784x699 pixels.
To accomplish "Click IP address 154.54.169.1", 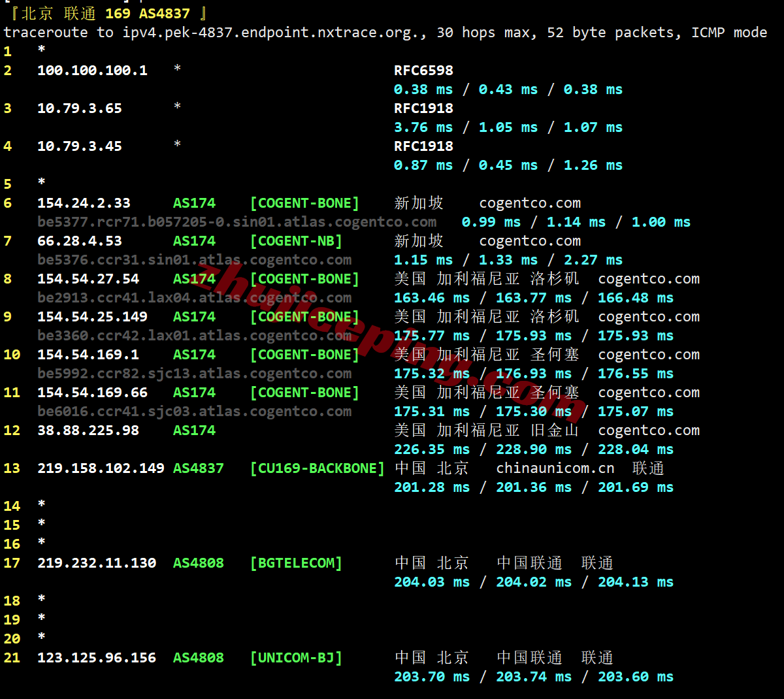I will click(x=88, y=355).
